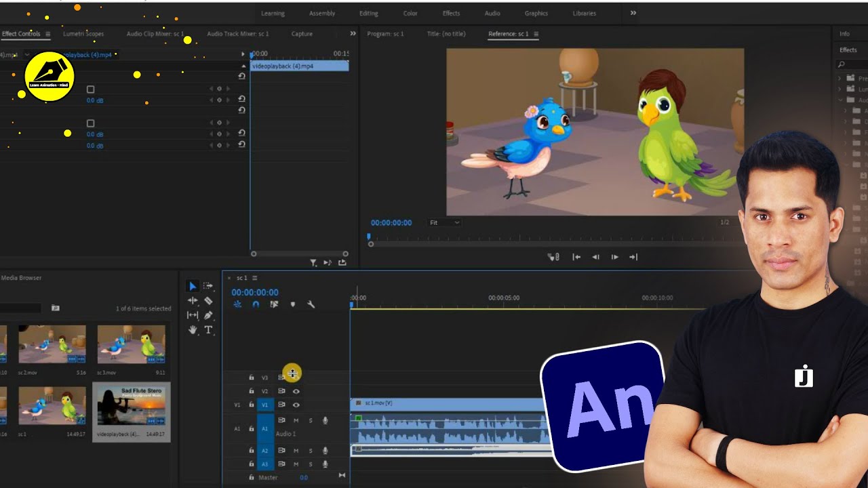Toggle the lock on track A1
This screenshot has width=868, height=488.
(x=251, y=428)
